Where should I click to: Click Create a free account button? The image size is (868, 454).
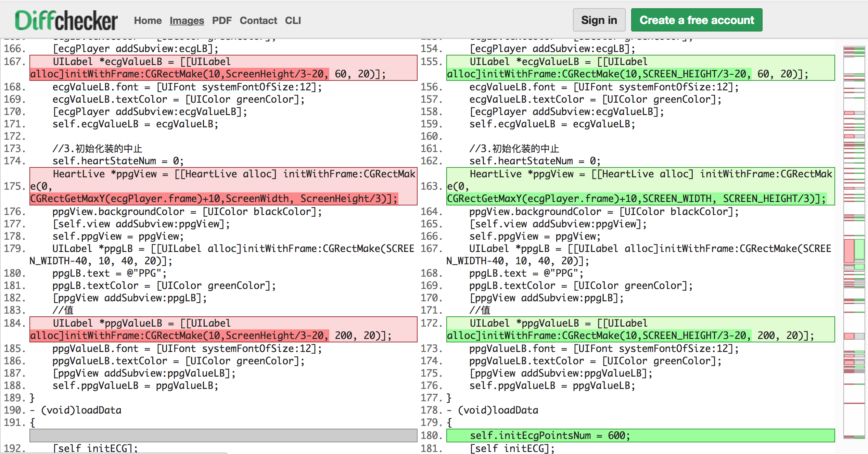pyautogui.click(x=696, y=20)
